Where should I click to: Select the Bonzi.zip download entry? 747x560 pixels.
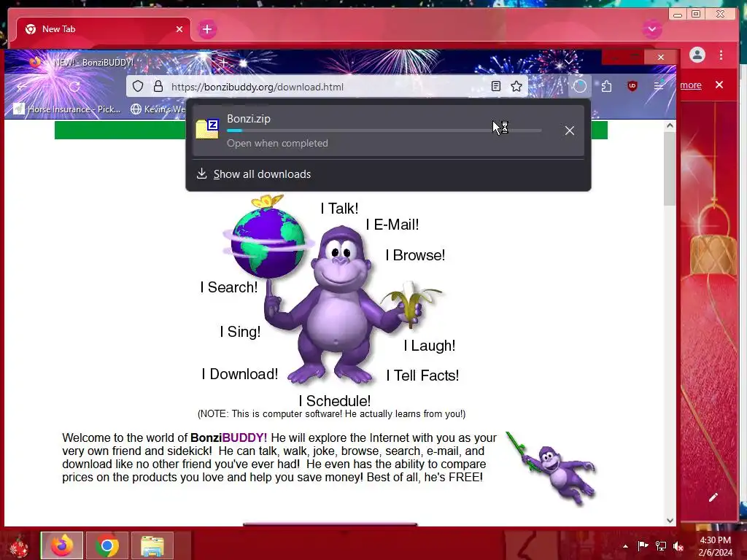388,131
